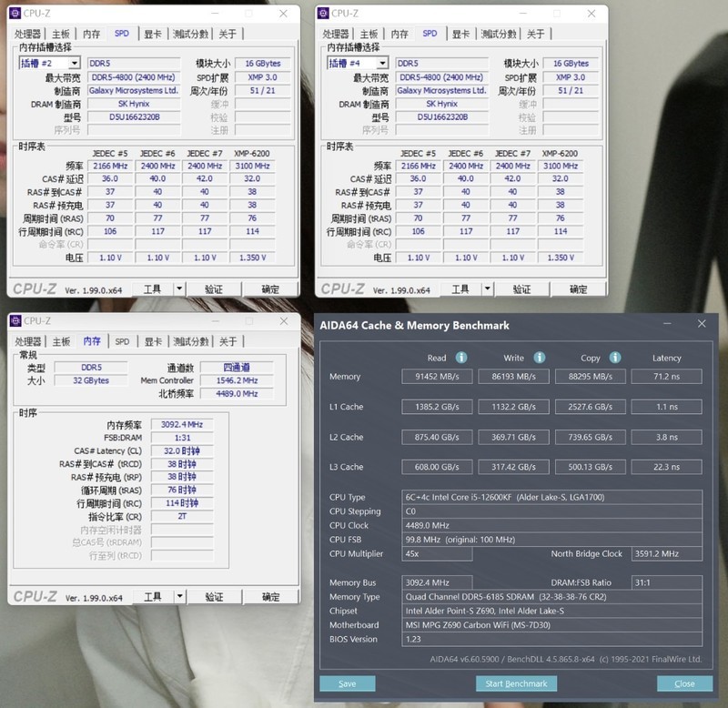Click 验证 button in slot #2 window
This screenshot has height=708, width=728.
(214, 288)
